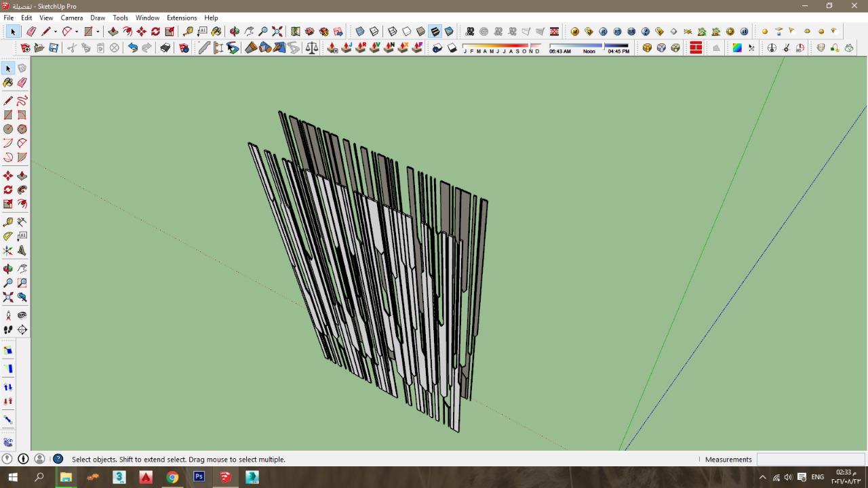Toggle X-Ray face style
868x488 pixels.
[360, 32]
